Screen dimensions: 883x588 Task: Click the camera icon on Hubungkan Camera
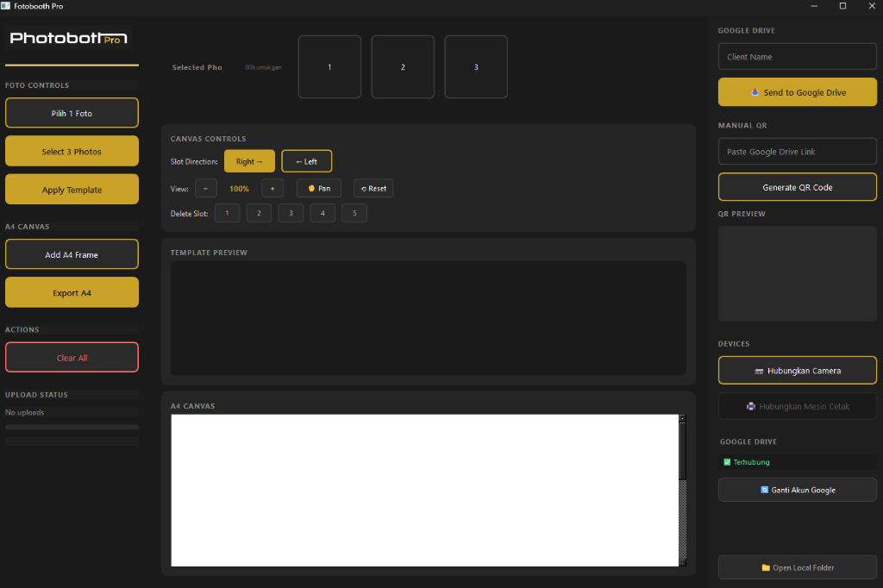(x=759, y=372)
